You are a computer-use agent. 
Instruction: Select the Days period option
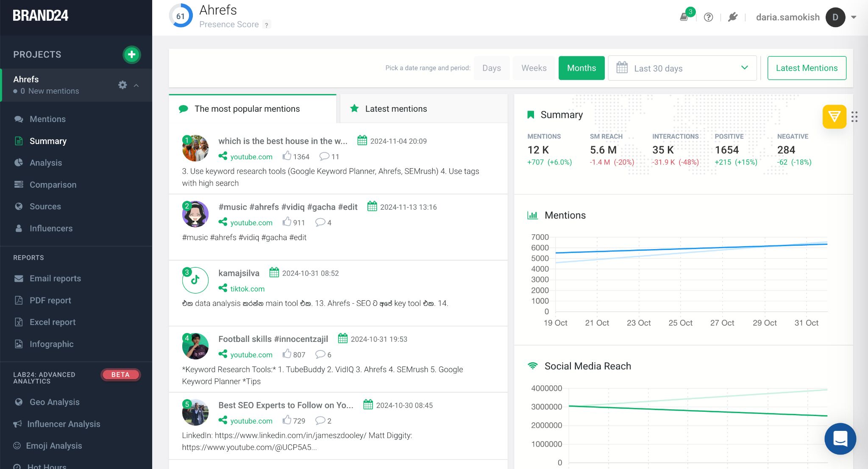coord(491,68)
